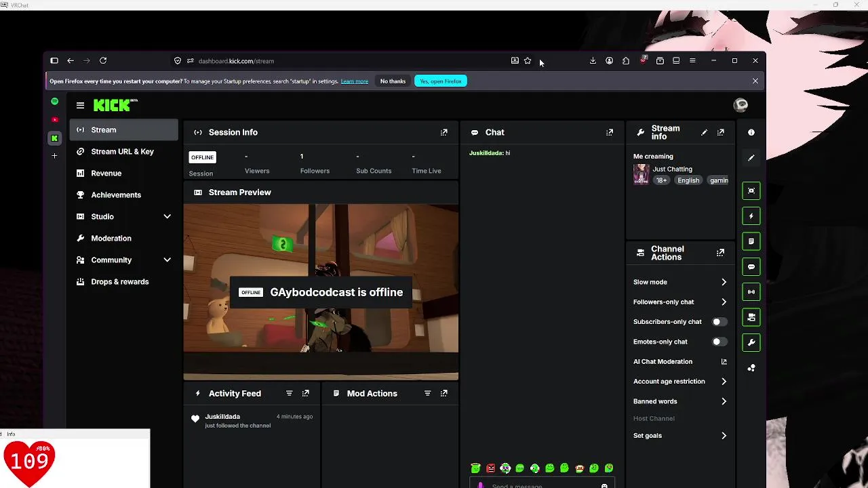Pop out the Channel Actions panel
Image resolution: width=868 pixels, height=488 pixels.
point(720,253)
